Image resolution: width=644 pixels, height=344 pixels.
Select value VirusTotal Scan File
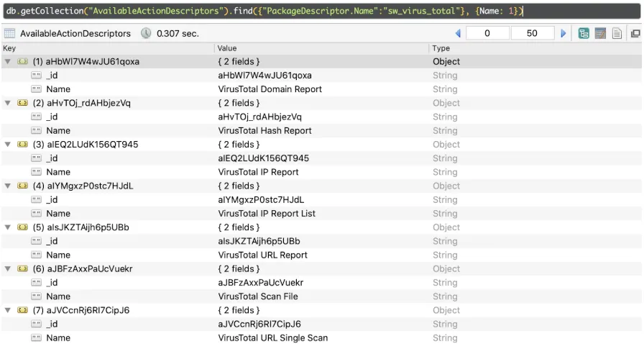[258, 297]
